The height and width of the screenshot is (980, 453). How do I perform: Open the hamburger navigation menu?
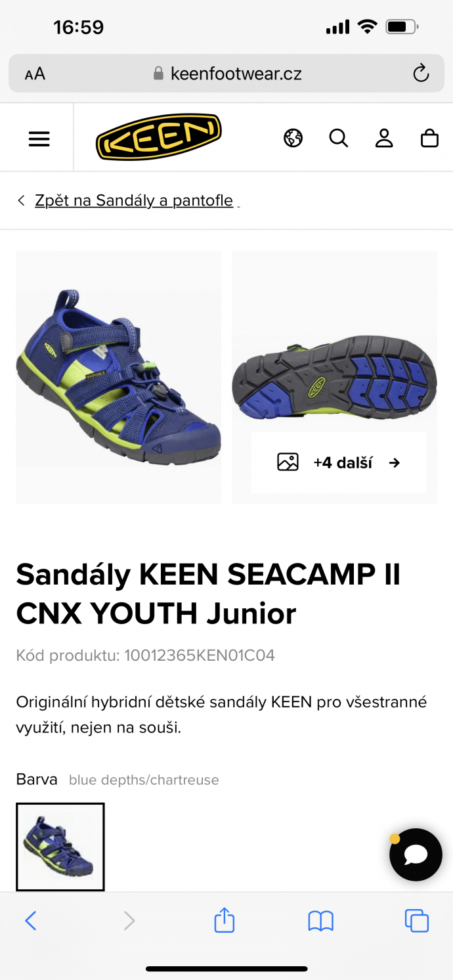39,139
